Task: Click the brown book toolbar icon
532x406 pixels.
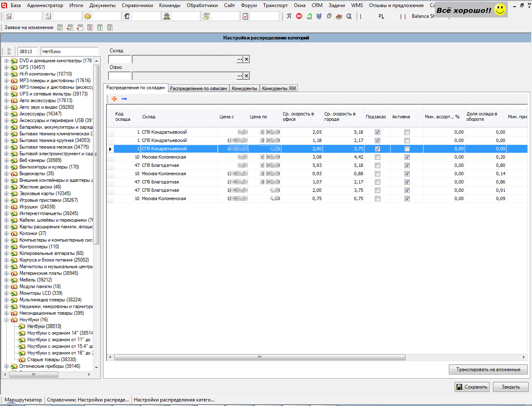Action: point(339,16)
